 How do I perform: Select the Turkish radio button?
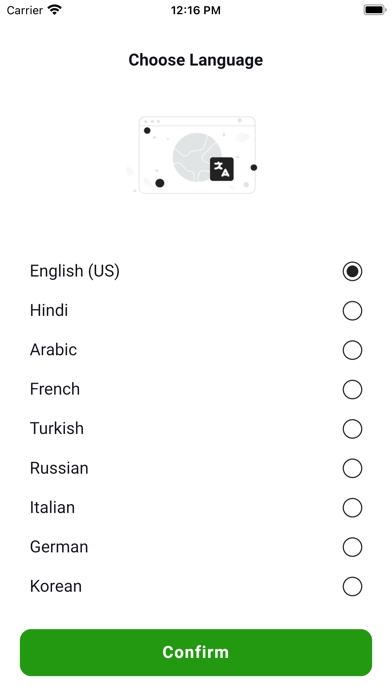click(x=352, y=429)
